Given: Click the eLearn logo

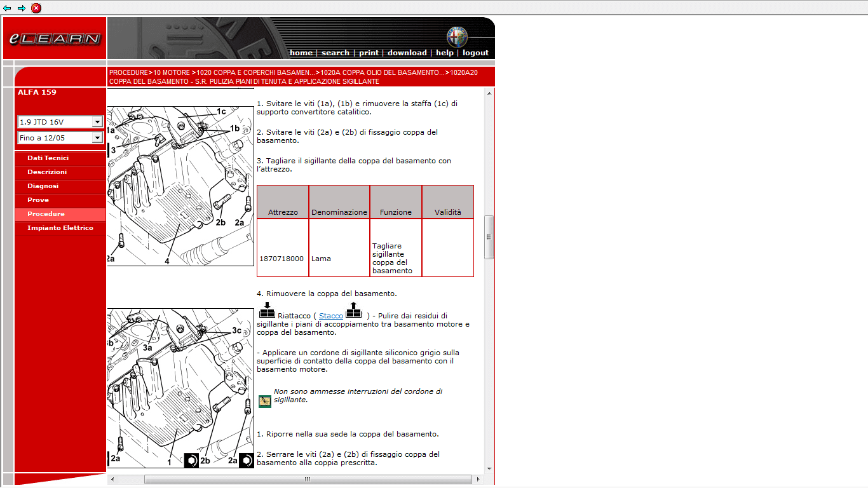Looking at the screenshot, I should (x=55, y=39).
